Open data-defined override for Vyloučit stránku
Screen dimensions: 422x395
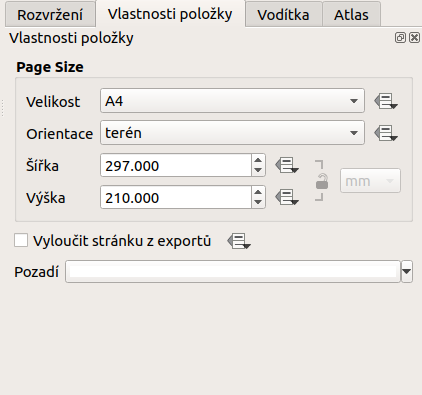(x=239, y=241)
